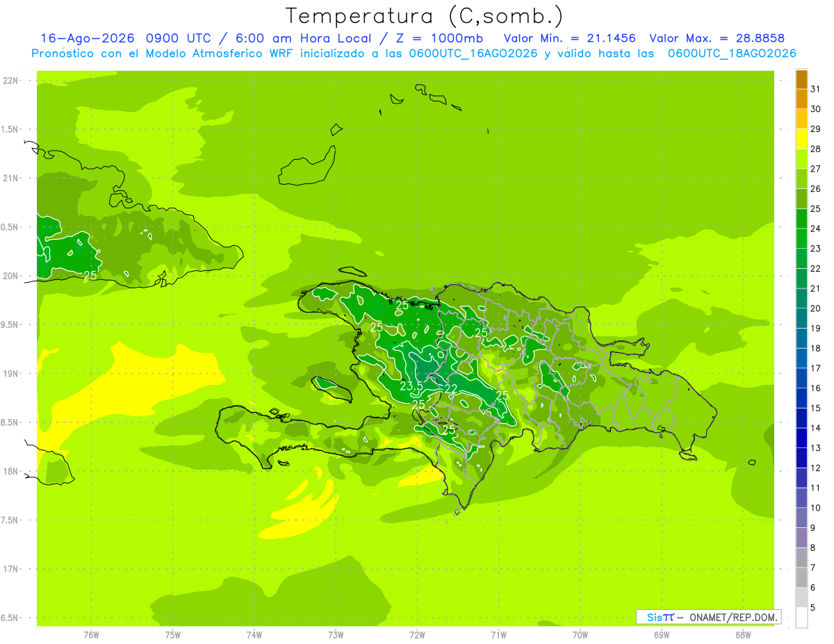Click the '20N' latitude axis label

(10, 276)
